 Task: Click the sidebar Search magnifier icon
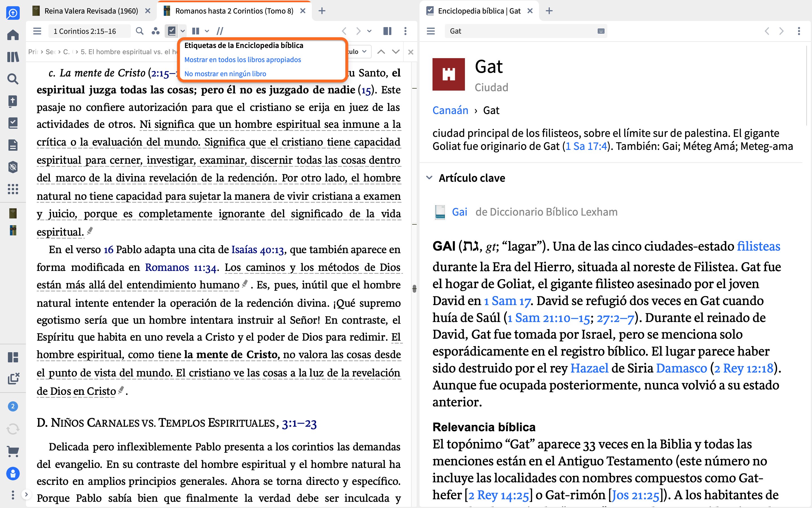[13, 79]
